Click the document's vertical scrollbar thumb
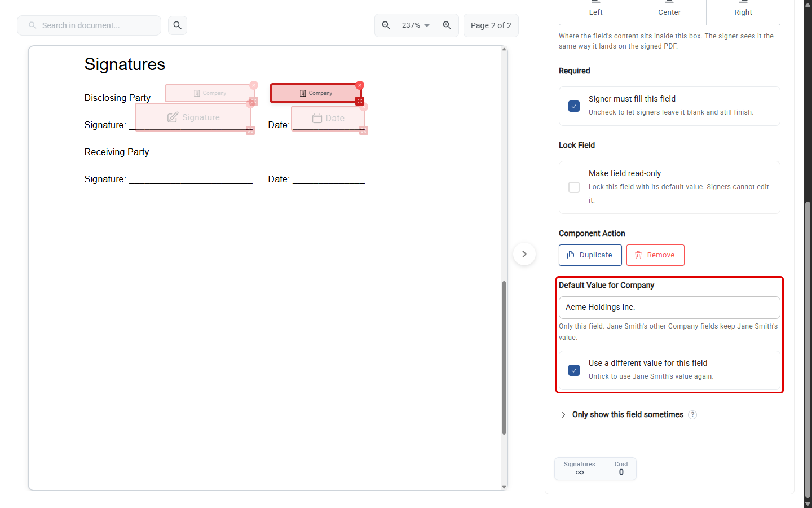This screenshot has height=508, width=812. tap(504, 358)
